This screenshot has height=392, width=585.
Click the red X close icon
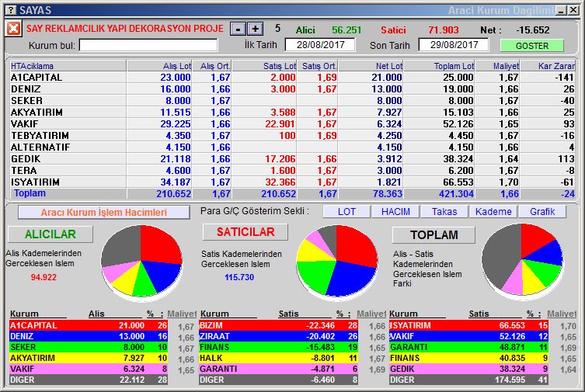14,29
